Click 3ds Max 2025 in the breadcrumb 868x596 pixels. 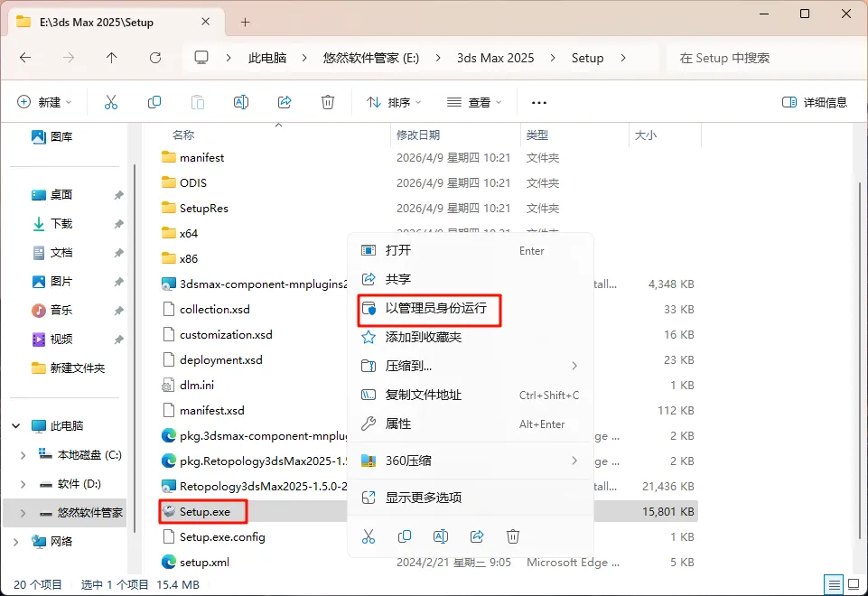(496, 58)
